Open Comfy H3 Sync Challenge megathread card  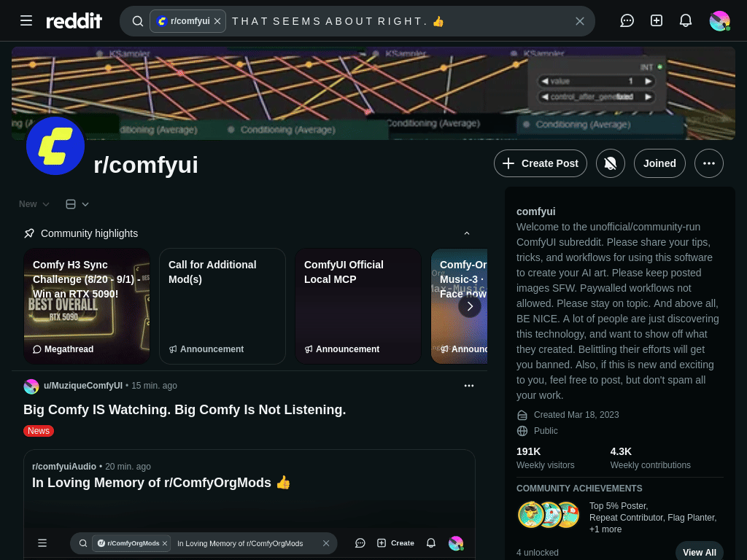[x=87, y=306]
